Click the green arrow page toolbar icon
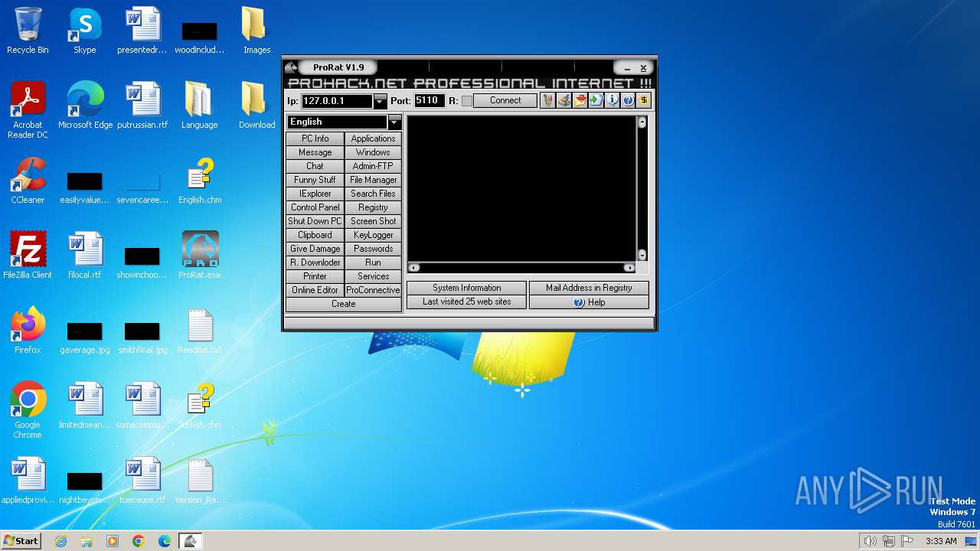 (596, 100)
